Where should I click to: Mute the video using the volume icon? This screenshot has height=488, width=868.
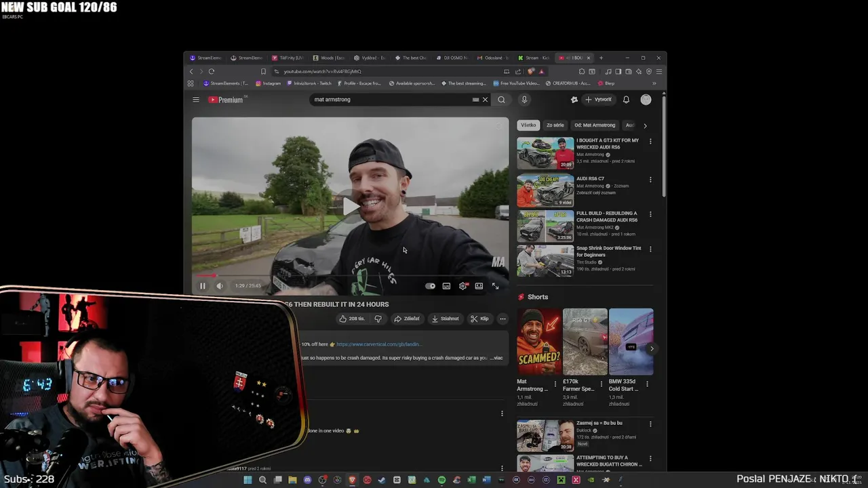point(219,286)
